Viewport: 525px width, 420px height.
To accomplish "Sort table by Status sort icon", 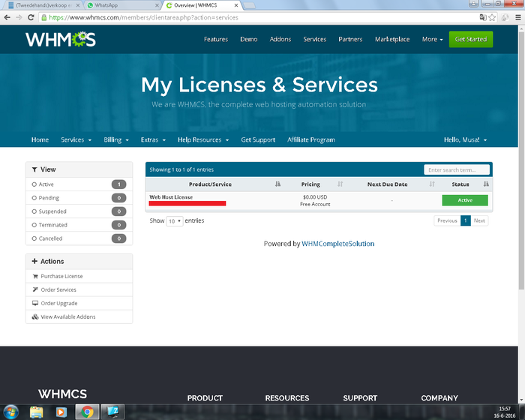I will (486, 184).
